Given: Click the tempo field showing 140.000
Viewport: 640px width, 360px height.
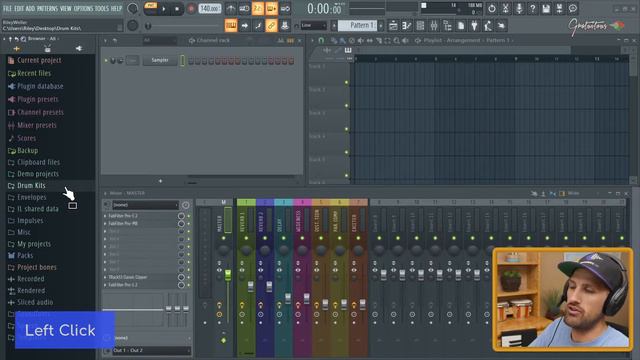Looking at the screenshot, I should point(210,8).
